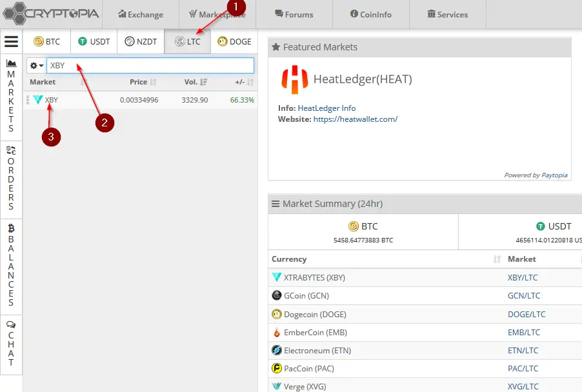Open the XVG/LTC market link
Image resolution: width=582 pixels, height=392 pixels.
click(x=523, y=387)
